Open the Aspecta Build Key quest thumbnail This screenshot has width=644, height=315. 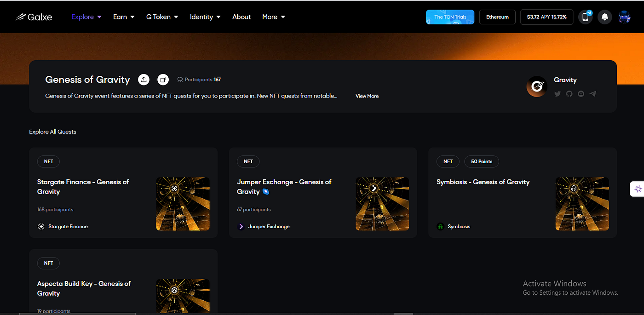click(x=183, y=296)
